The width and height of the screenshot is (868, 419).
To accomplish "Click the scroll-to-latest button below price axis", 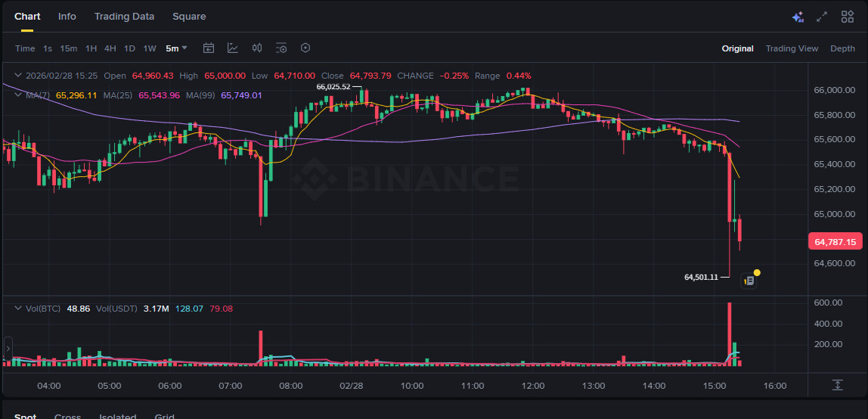I will pyautogui.click(x=837, y=385).
